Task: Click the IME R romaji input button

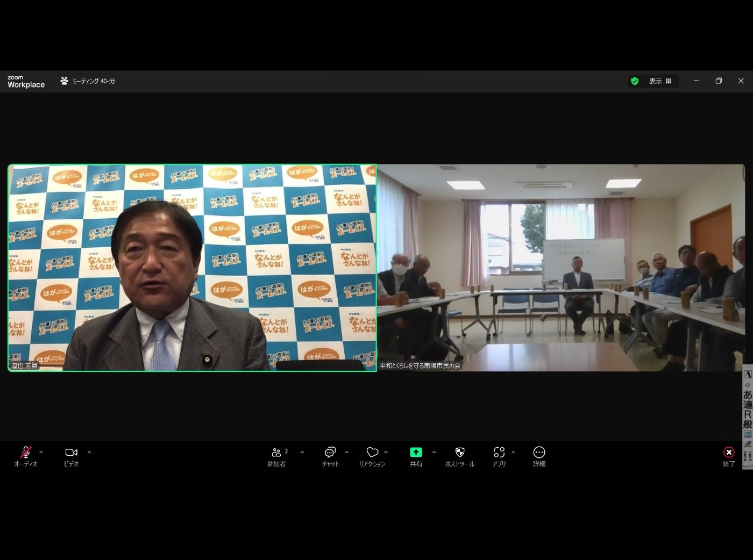Action: [x=748, y=414]
